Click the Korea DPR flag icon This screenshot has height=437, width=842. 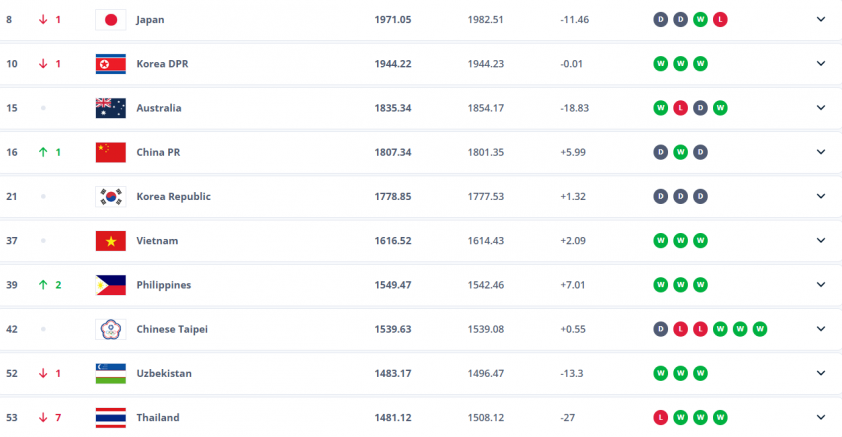pyautogui.click(x=111, y=64)
